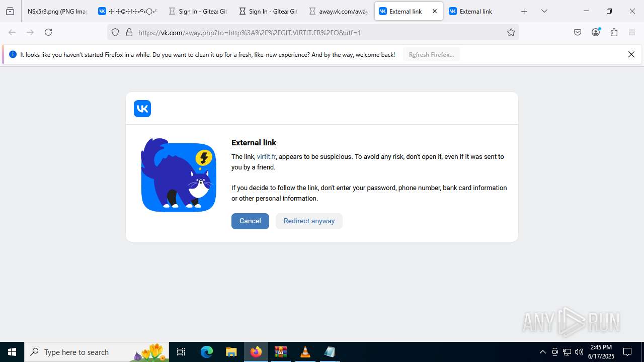Go back to the previous page
Screen dimensions: 644x362
click(12, 32)
